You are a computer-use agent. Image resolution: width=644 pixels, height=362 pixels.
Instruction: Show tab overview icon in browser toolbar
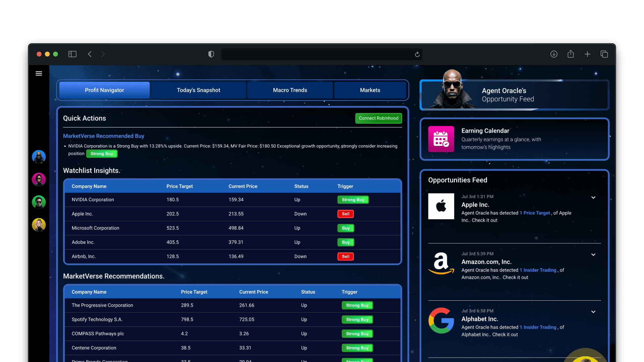(604, 54)
